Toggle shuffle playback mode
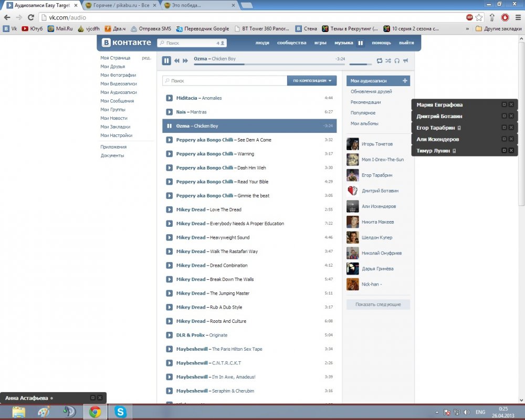Image resolution: width=525 pixels, height=420 pixels. click(388, 61)
